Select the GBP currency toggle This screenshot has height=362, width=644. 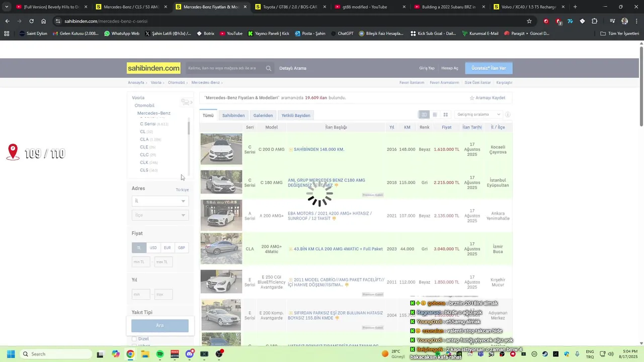pos(181,248)
